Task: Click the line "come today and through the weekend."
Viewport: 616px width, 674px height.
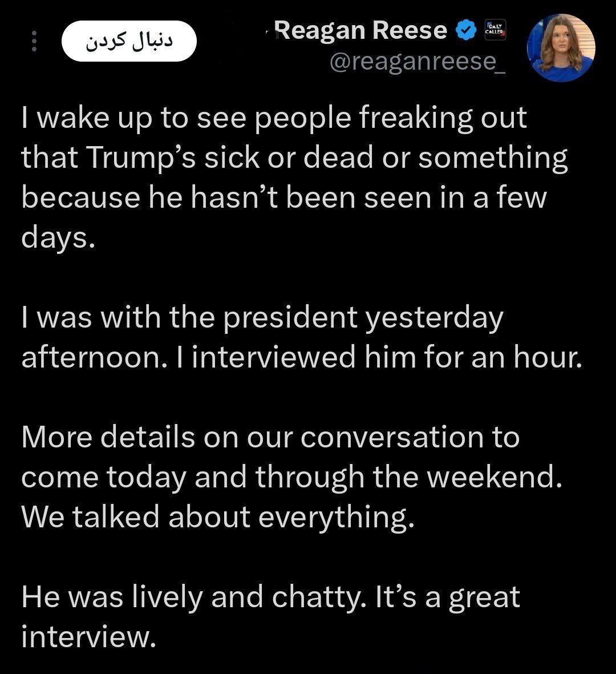Action: (292, 477)
